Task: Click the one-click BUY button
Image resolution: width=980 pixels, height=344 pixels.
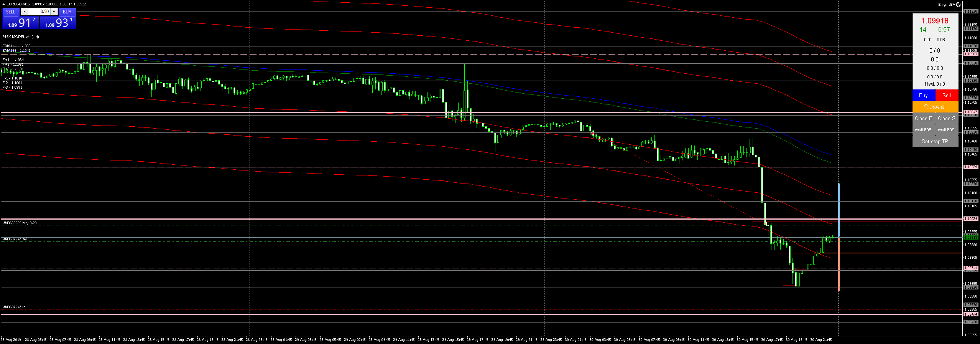Action: click(x=67, y=12)
